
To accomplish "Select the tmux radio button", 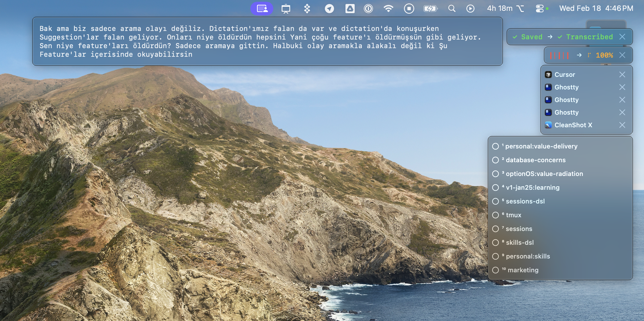I will 496,215.
